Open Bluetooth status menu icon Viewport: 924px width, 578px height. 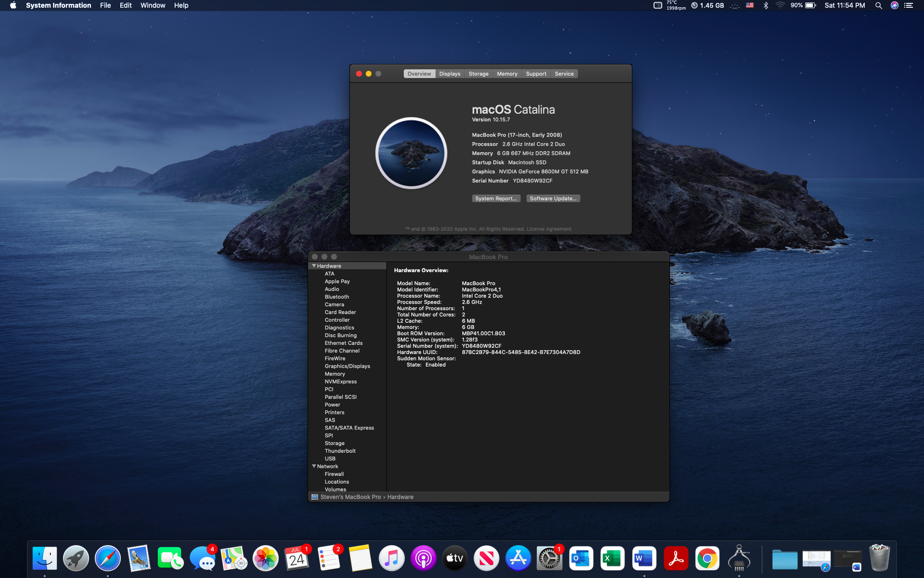click(x=766, y=5)
